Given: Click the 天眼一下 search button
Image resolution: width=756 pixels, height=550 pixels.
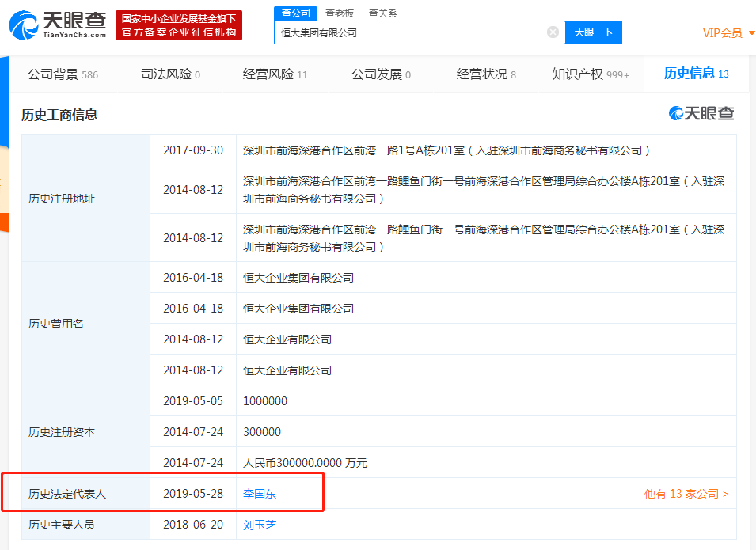Looking at the screenshot, I should 594,32.
